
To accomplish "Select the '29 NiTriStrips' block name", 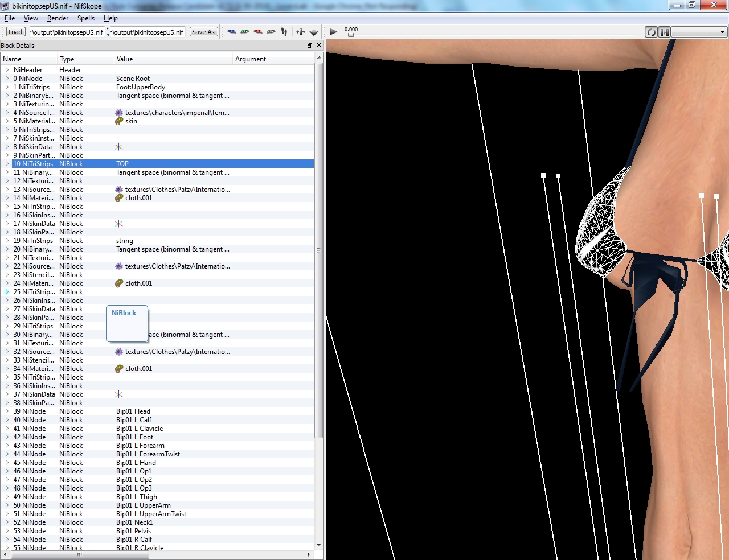I will pos(33,326).
